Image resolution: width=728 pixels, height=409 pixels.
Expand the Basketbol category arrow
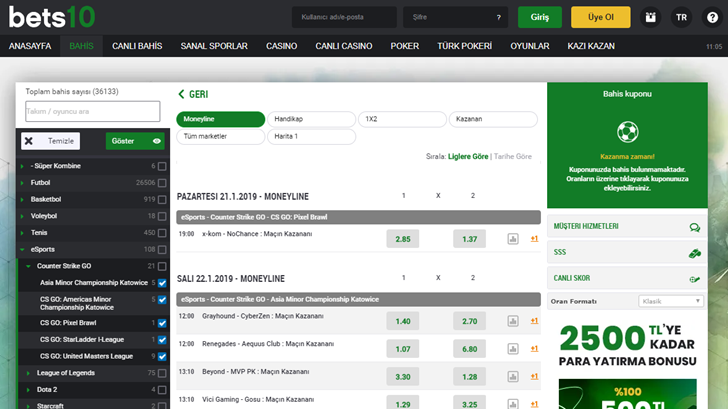tap(22, 200)
